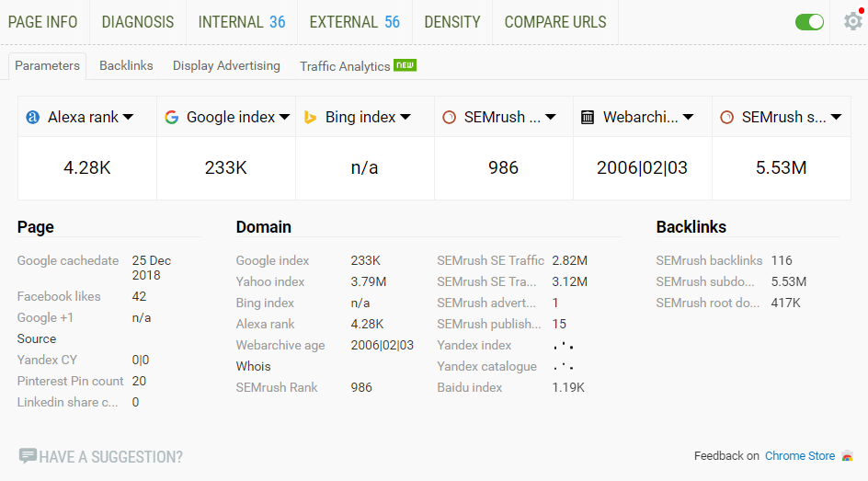
Task: Open the Webarchive column dropdown arrow
Action: [688, 117]
